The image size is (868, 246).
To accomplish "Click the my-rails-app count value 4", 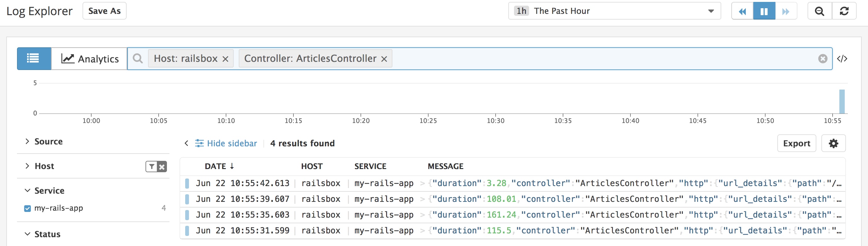I will pos(164,208).
